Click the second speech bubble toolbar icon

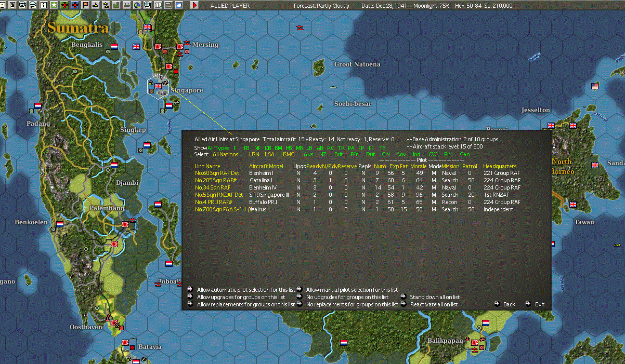33,5
